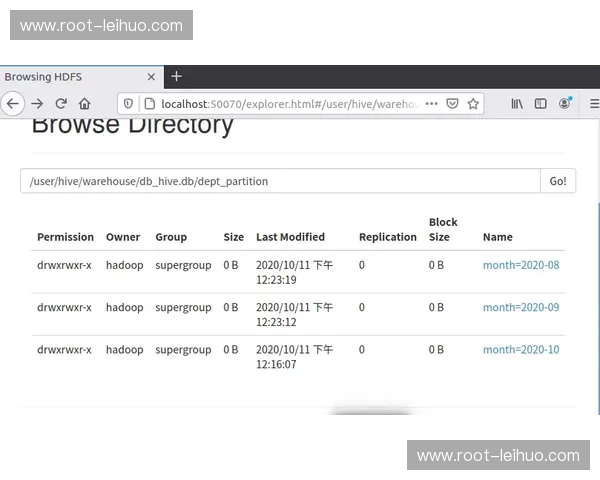The image size is (600, 480).
Task: Go to the browser home page
Action: (x=85, y=103)
